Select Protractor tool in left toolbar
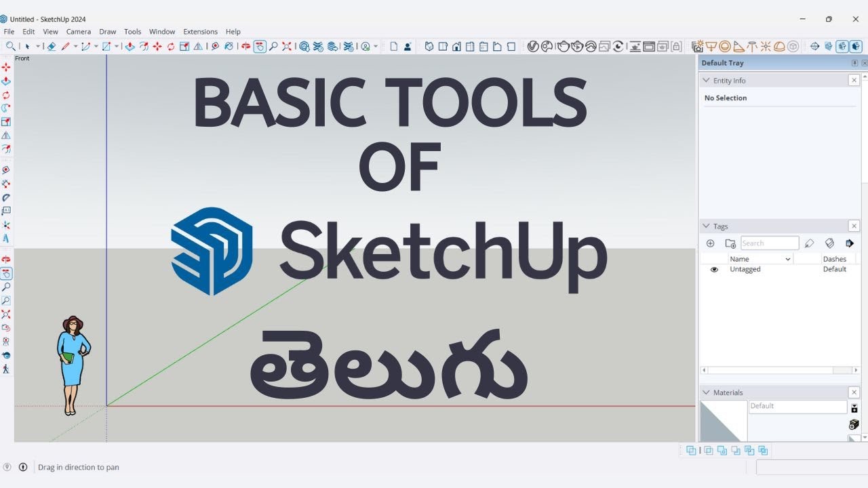The height and width of the screenshot is (488, 868). point(6,197)
